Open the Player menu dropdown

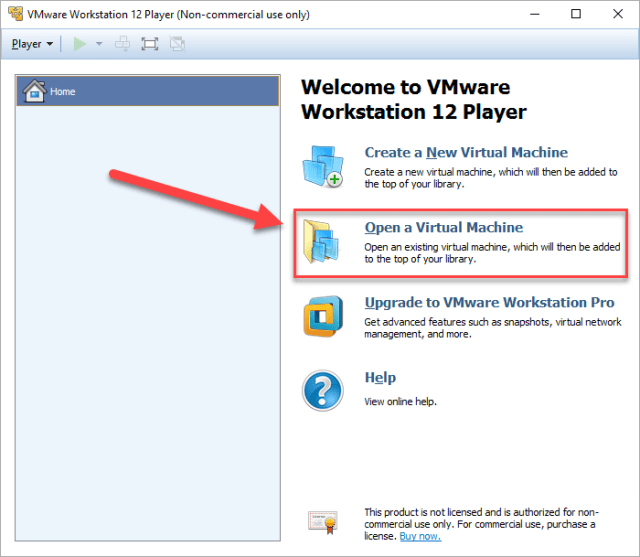pos(32,44)
